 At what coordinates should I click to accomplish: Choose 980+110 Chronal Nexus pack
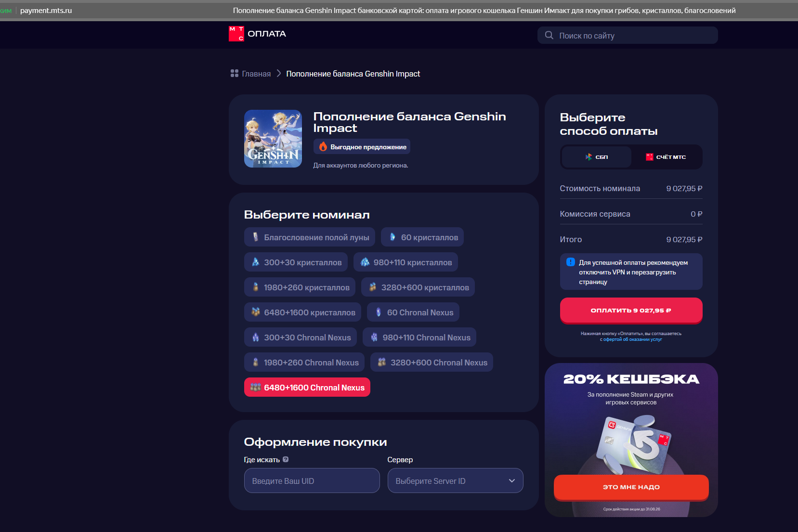(419, 337)
